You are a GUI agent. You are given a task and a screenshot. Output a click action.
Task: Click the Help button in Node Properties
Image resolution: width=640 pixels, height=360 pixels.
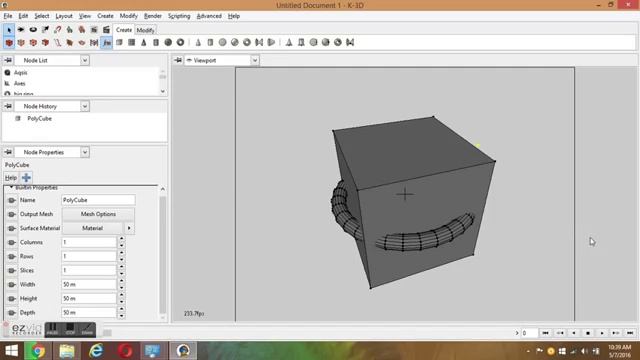pos(11,178)
